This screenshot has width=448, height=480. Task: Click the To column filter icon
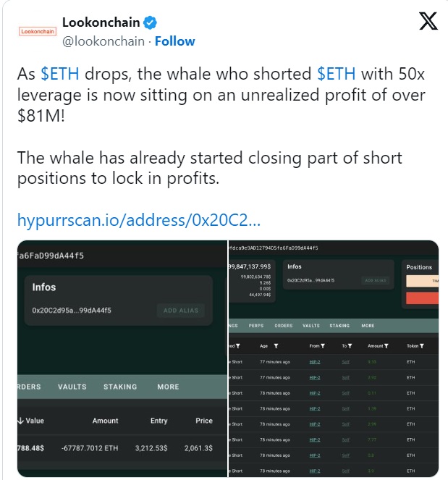pyautogui.click(x=350, y=346)
